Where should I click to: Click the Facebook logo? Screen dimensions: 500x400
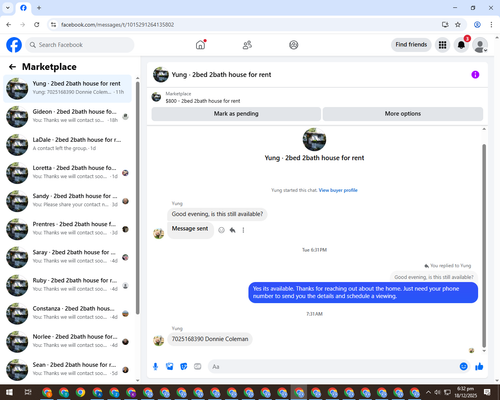(x=14, y=45)
